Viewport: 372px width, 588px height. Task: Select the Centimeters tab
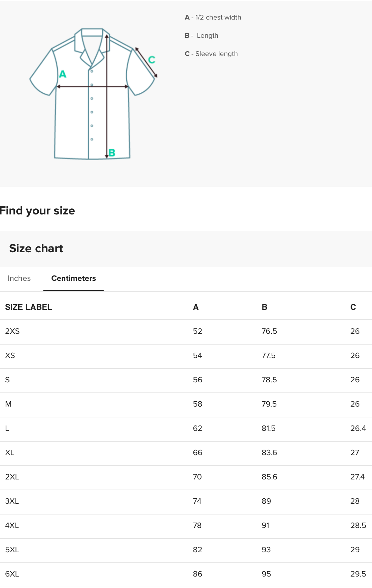(73, 278)
